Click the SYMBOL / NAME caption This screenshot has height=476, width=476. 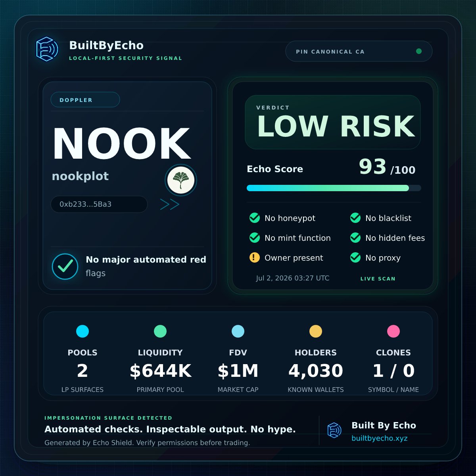[393, 390]
